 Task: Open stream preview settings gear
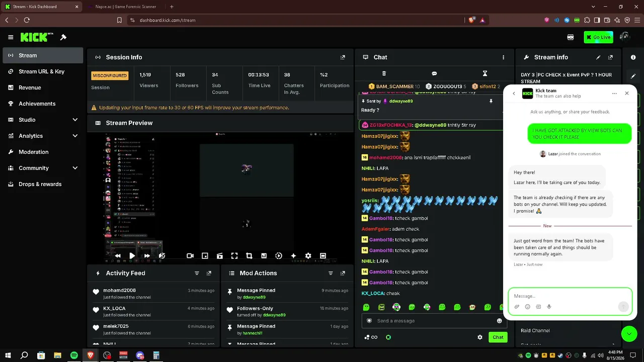[x=308, y=256]
